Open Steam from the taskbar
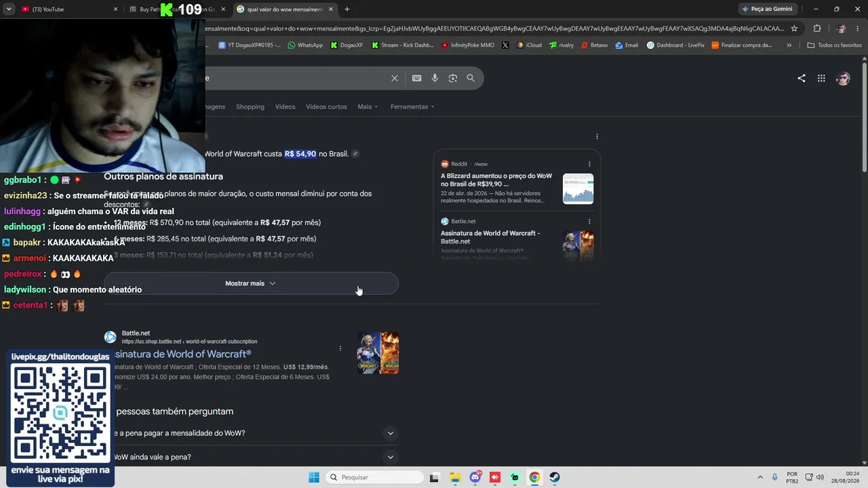 555,477
